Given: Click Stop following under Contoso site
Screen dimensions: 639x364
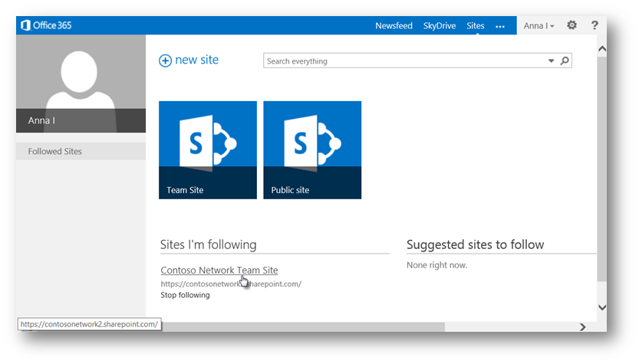Looking at the screenshot, I should [x=185, y=295].
